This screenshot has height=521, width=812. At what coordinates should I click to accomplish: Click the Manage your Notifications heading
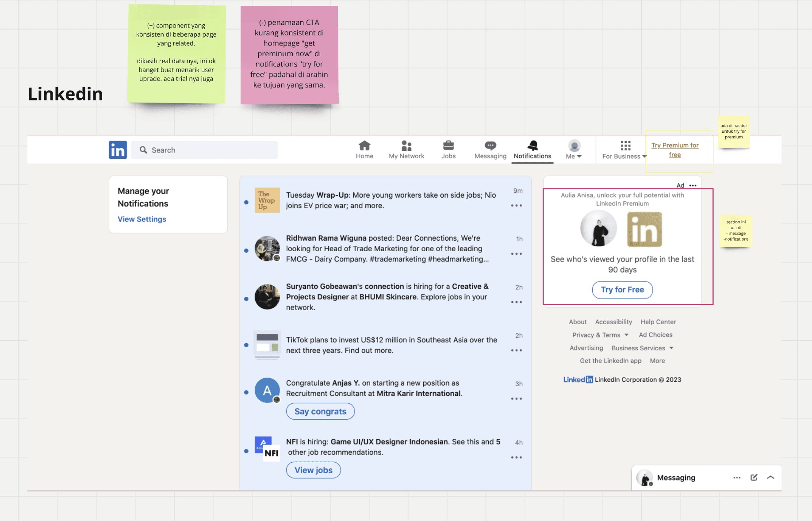[x=143, y=197]
